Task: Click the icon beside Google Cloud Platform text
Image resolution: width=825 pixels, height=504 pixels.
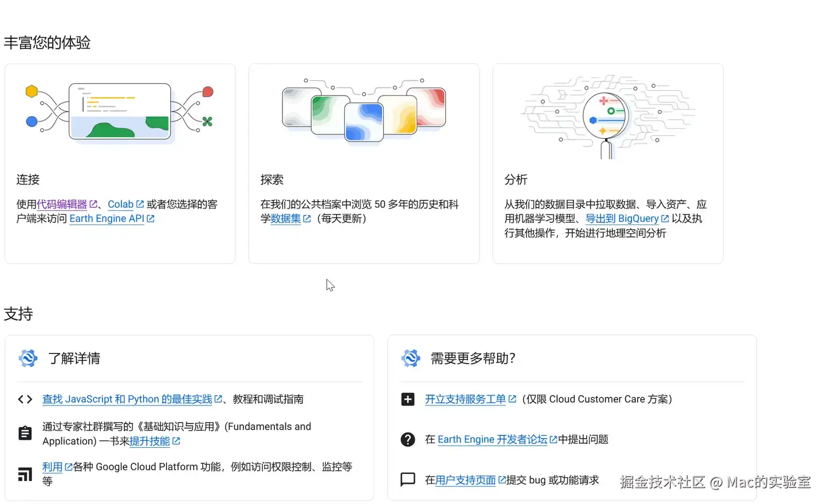Action: (25, 474)
